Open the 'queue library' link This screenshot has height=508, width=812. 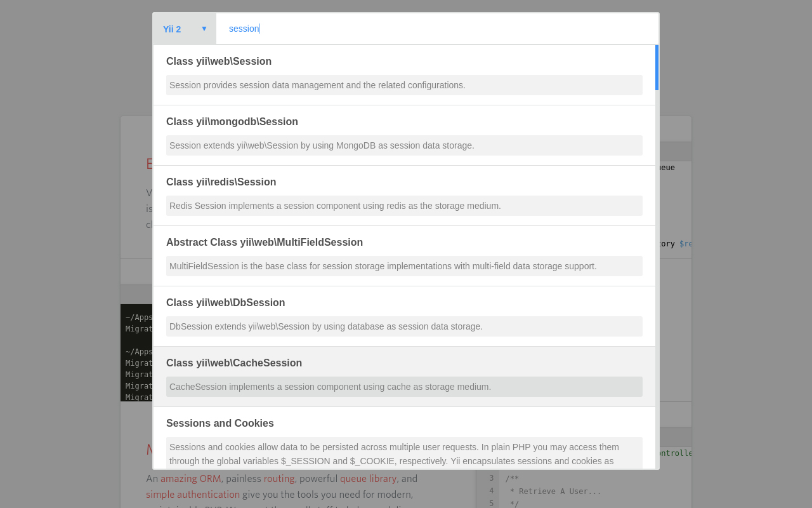(x=369, y=478)
